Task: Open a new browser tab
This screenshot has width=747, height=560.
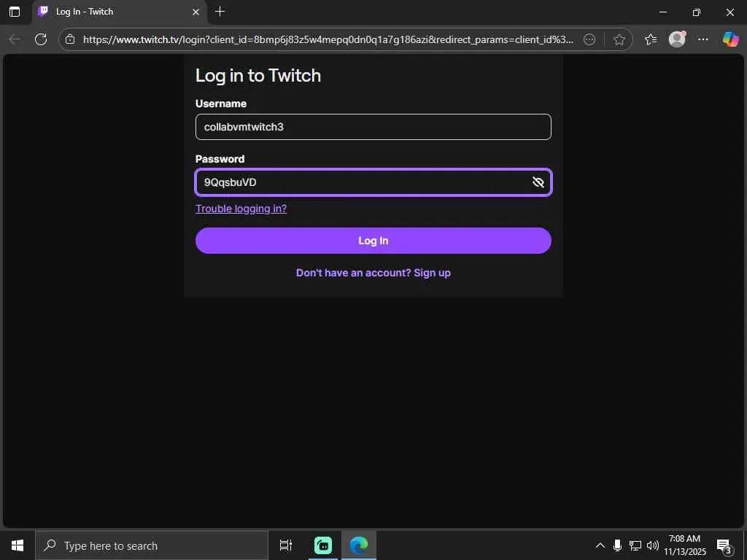Action: point(220,12)
